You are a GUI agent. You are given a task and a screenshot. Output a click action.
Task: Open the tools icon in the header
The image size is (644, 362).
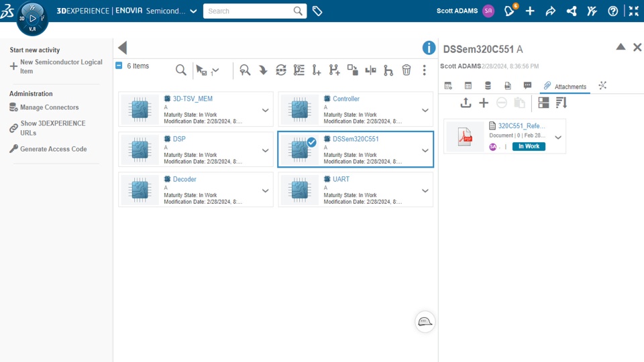tap(592, 11)
